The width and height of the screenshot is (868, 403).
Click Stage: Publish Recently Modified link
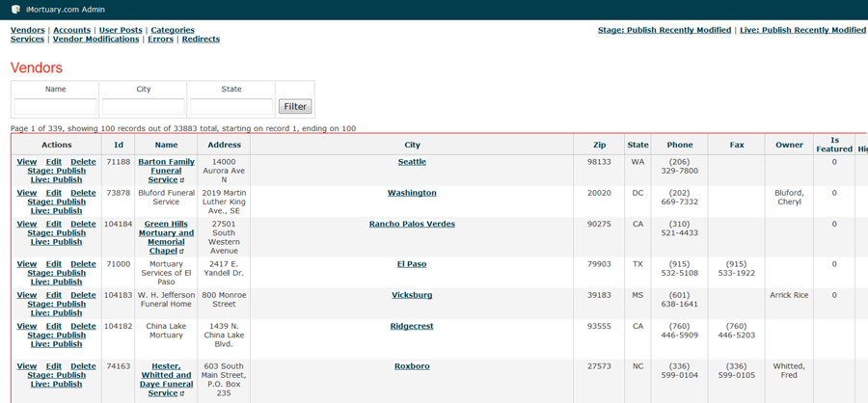click(665, 30)
